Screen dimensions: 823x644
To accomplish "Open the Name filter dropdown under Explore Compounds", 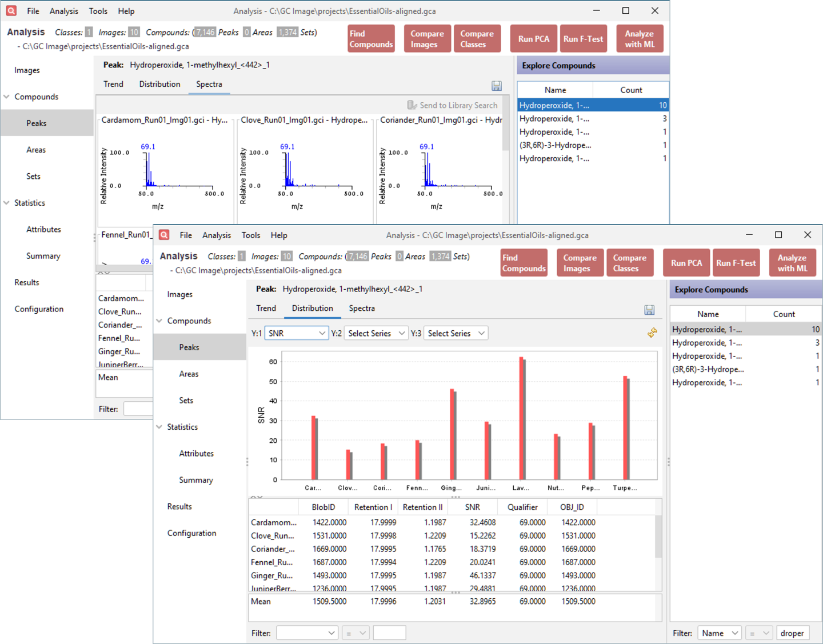I will (x=719, y=633).
